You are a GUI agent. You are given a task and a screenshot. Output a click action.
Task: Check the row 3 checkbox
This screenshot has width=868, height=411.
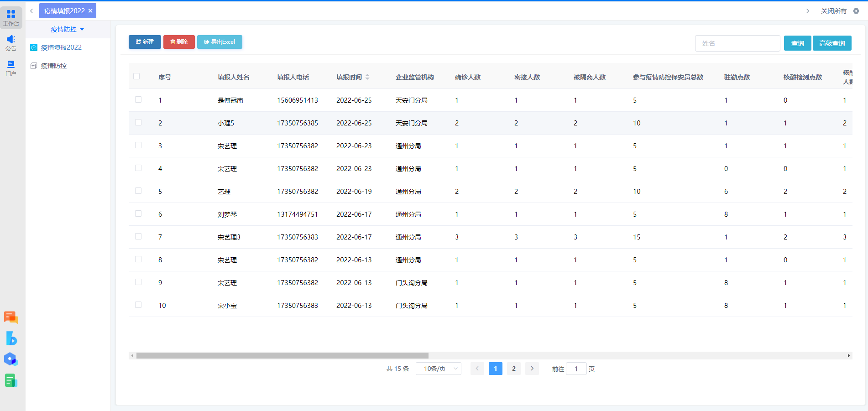click(x=138, y=145)
